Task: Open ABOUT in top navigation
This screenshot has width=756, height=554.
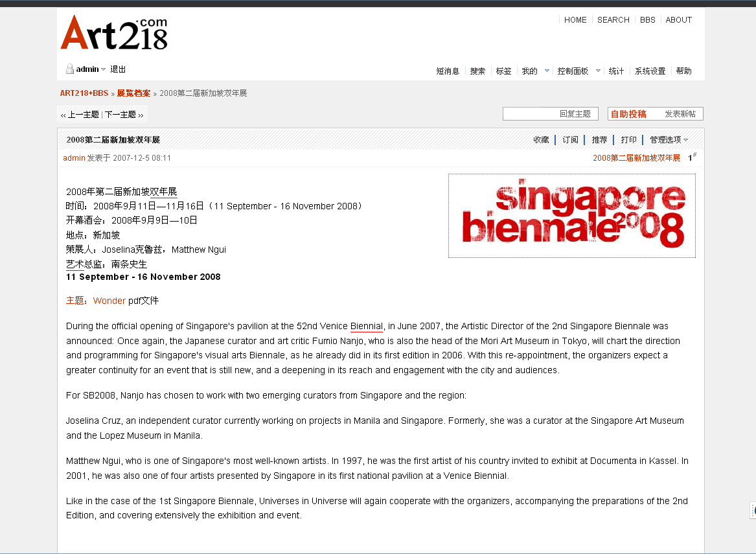Action: [678, 20]
